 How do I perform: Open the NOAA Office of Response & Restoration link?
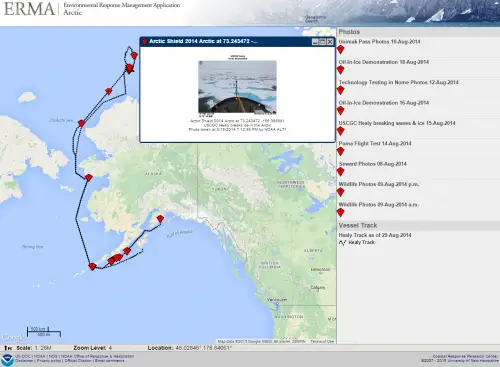coord(97,356)
